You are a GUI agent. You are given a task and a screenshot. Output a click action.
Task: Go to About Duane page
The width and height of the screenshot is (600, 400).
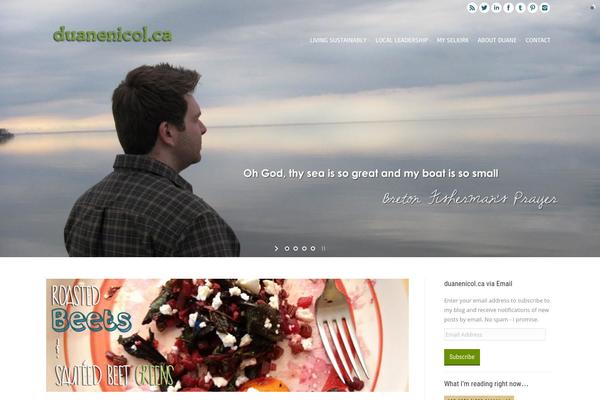pyautogui.click(x=497, y=40)
